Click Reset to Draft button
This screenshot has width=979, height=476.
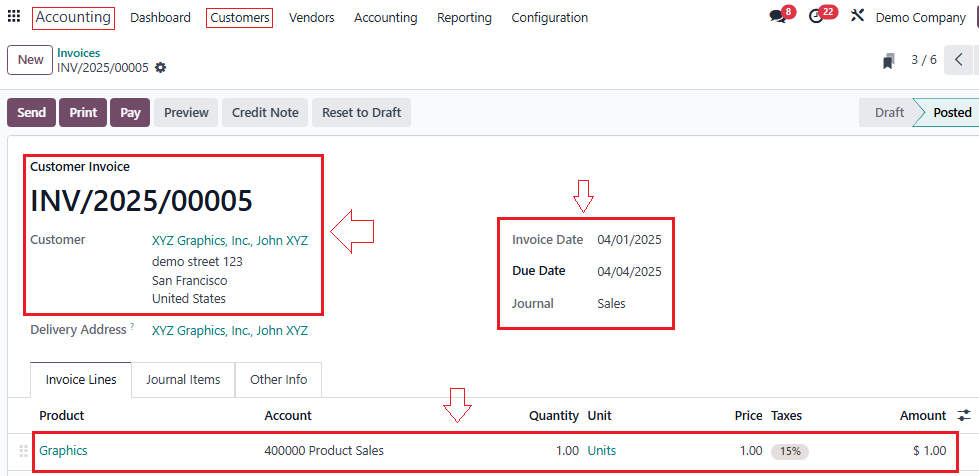point(361,113)
